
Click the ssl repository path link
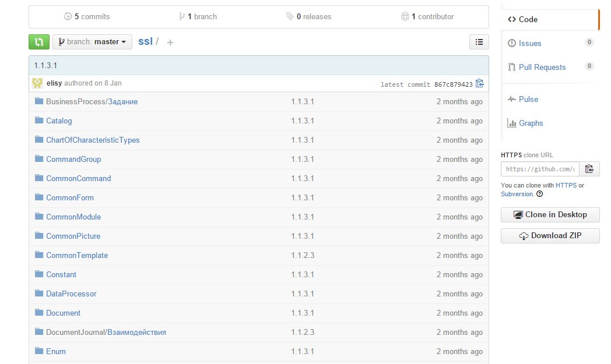145,41
